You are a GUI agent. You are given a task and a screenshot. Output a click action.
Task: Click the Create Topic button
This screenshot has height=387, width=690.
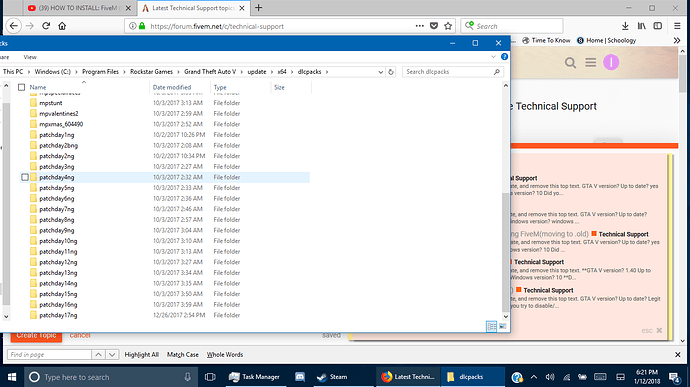click(x=36, y=335)
